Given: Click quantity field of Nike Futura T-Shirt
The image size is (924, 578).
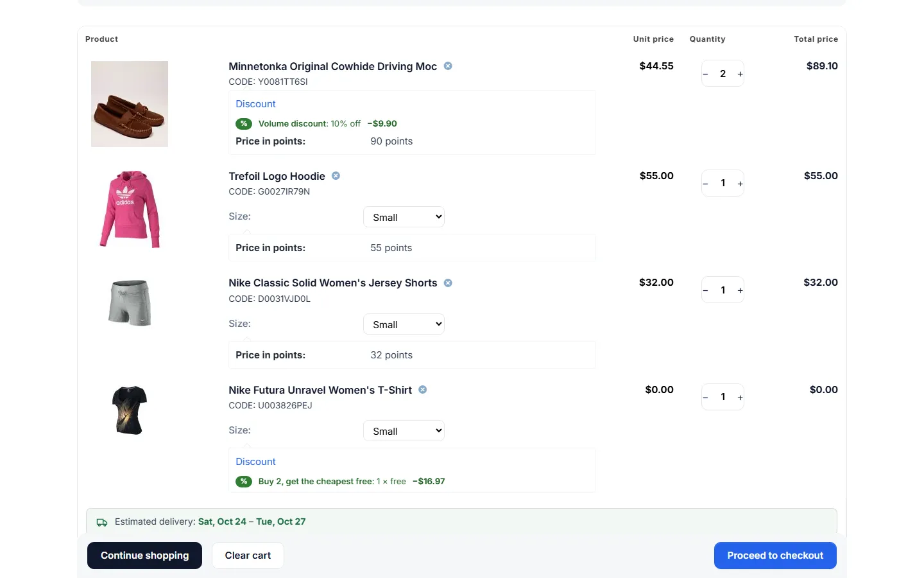Looking at the screenshot, I should point(723,398).
